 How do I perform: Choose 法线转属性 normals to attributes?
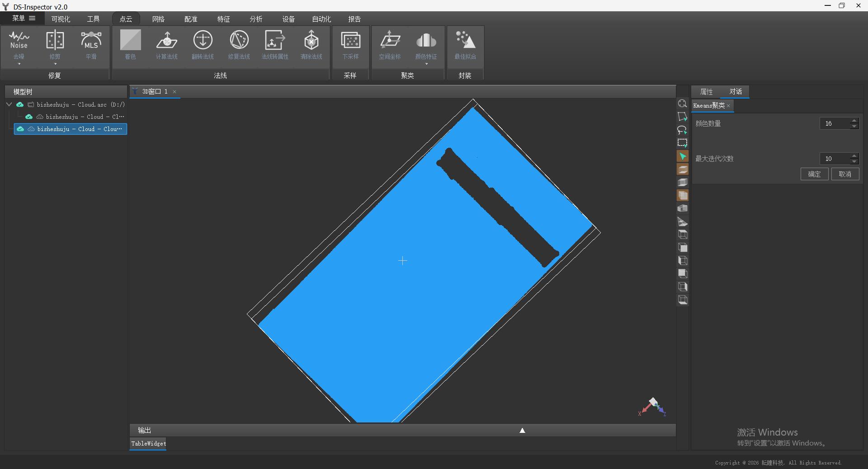275,45
